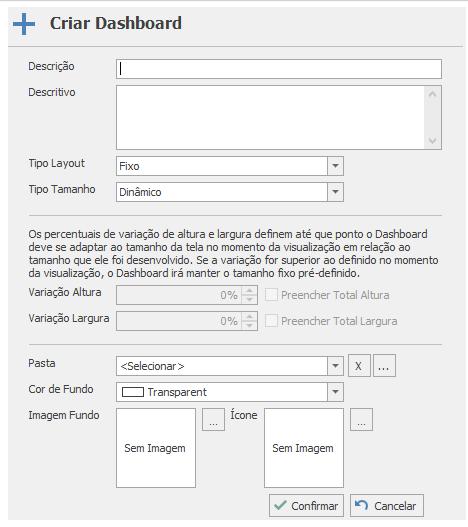Browse for Ícone image with ellipsis button
The width and height of the screenshot is (468, 527).
[x=361, y=419]
